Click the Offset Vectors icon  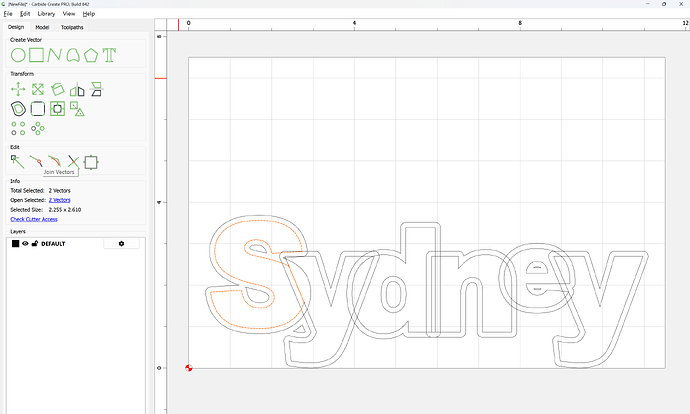click(x=17, y=108)
